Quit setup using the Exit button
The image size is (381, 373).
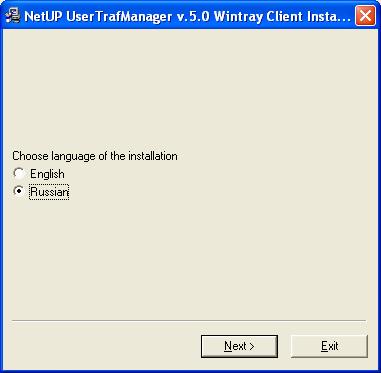[x=329, y=346]
